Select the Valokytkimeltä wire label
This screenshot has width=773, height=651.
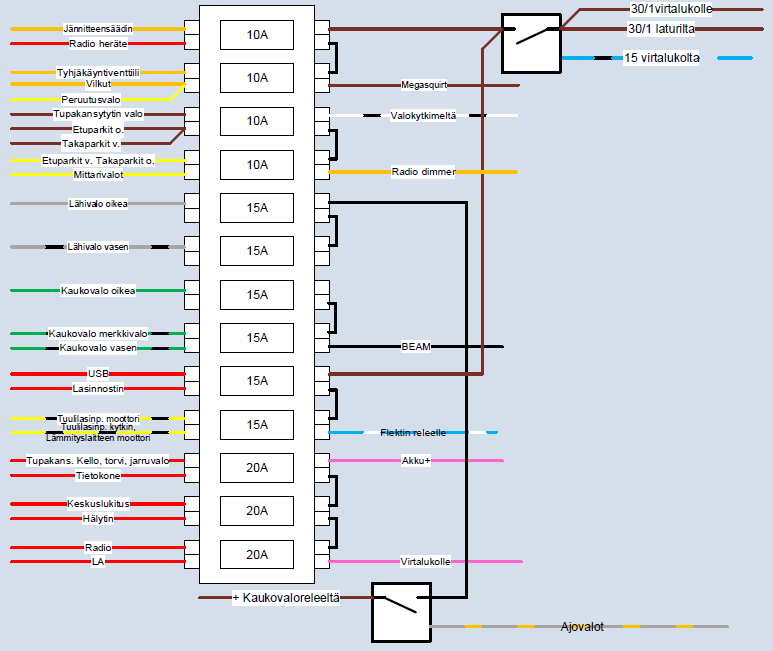423,116
